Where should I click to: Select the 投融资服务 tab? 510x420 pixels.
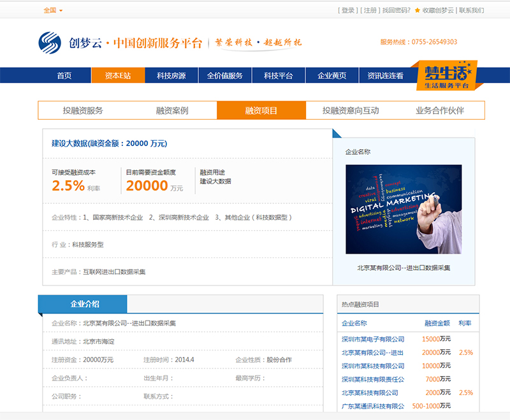click(83, 110)
